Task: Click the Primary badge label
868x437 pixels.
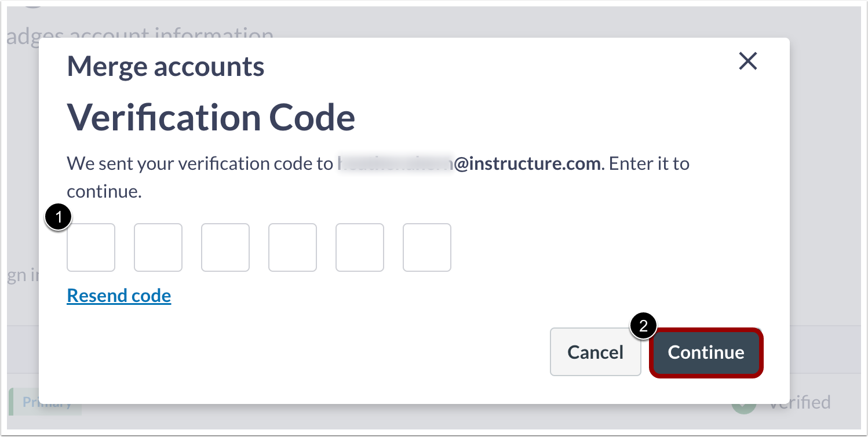Action: (45, 402)
